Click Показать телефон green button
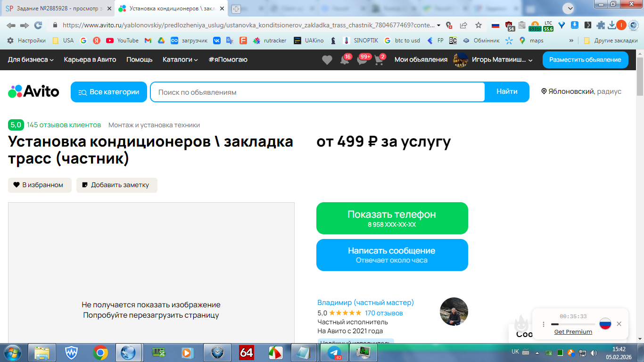Image resolution: width=644 pixels, height=362 pixels. pos(392,218)
